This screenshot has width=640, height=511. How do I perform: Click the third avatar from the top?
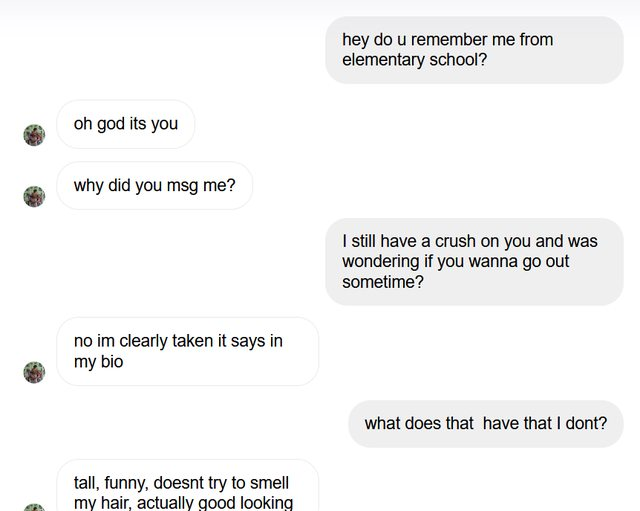[x=34, y=373]
